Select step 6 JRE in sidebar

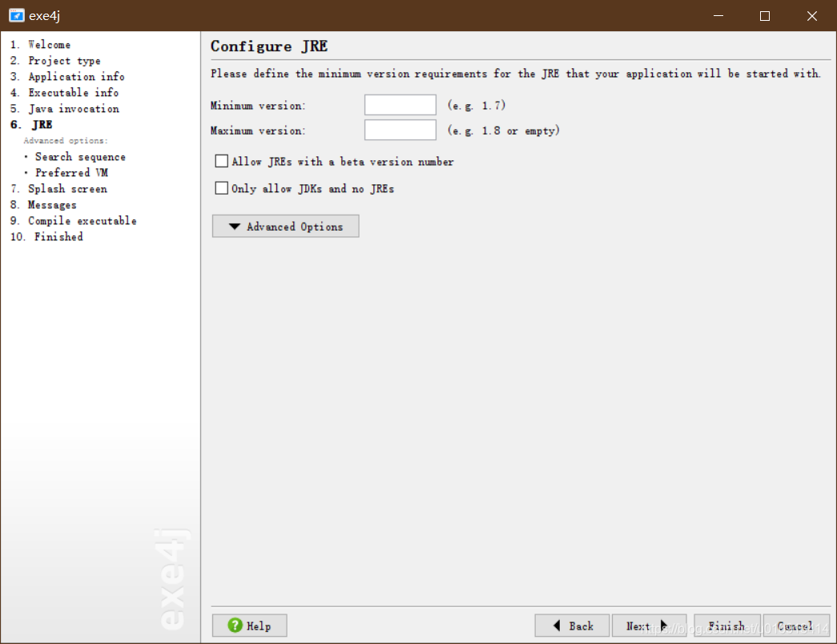click(31, 125)
